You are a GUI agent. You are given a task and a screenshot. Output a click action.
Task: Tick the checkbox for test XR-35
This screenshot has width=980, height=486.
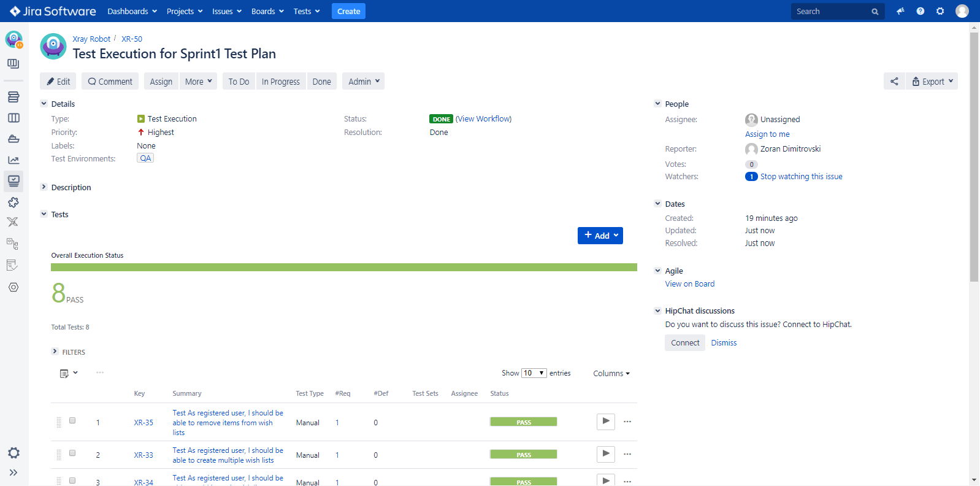coord(72,420)
